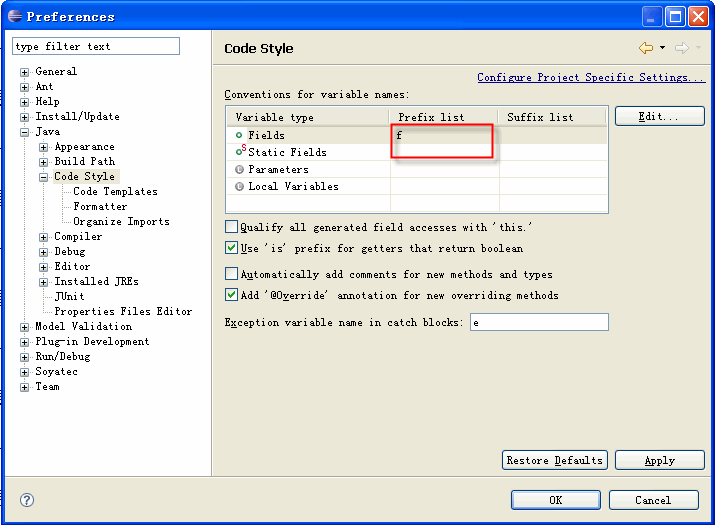The width and height of the screenshot is (715, 525).
Task: Open the Formatter preferences page
Action: tap(100, 207)
